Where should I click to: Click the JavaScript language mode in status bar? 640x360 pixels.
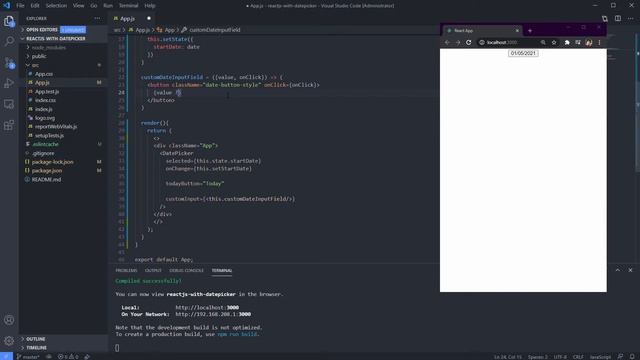tap(600, 357)
